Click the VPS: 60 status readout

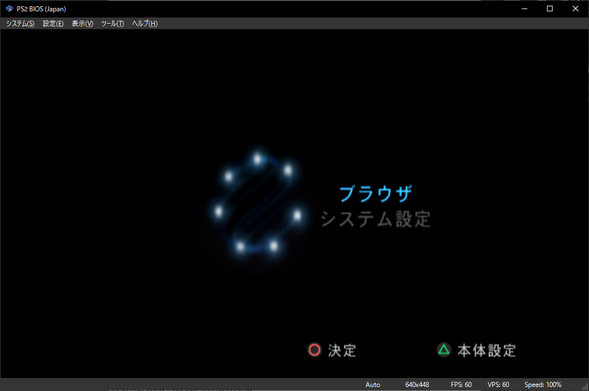point(498,385)
